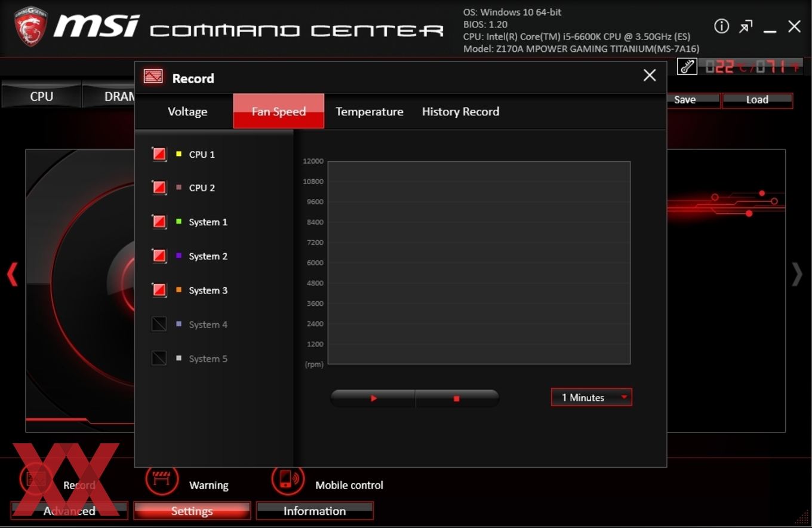Click the orange System 3 color swatch
The height and width of the screenshot is (528, 812).
(x=179, y=290)
